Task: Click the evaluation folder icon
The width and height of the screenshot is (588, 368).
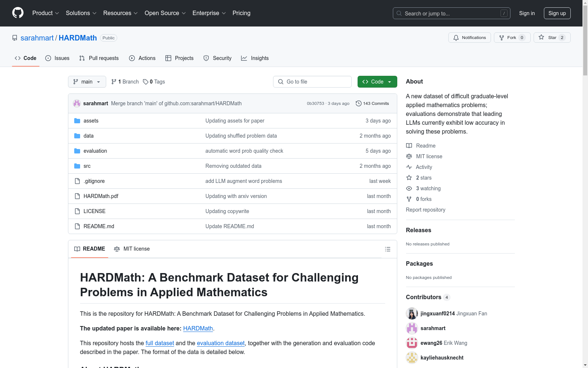Action: (77, 151)
